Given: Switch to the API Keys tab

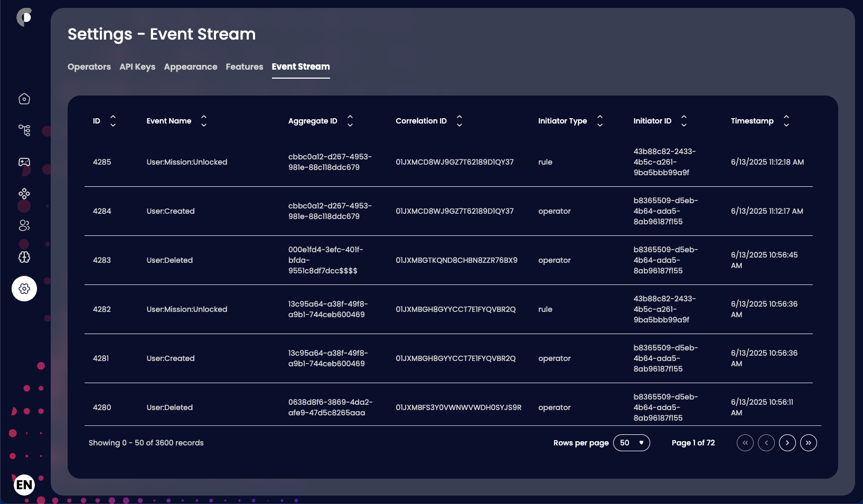Looking at the screenshot, I should tap(137, 66).
